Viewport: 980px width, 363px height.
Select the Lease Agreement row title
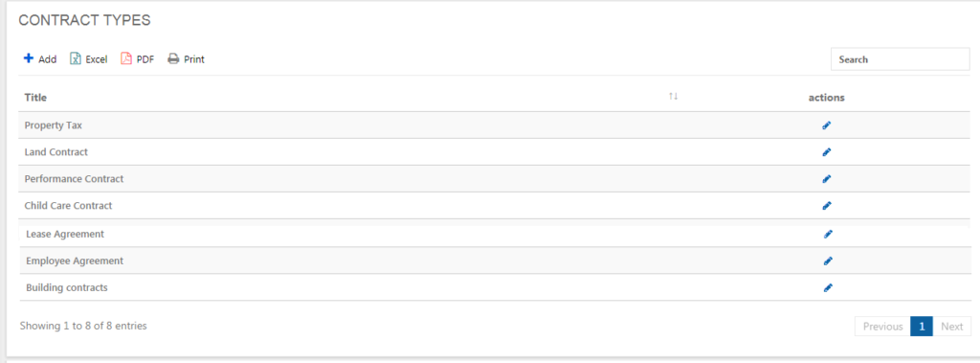pyautogui.click(x=65, y=234)
